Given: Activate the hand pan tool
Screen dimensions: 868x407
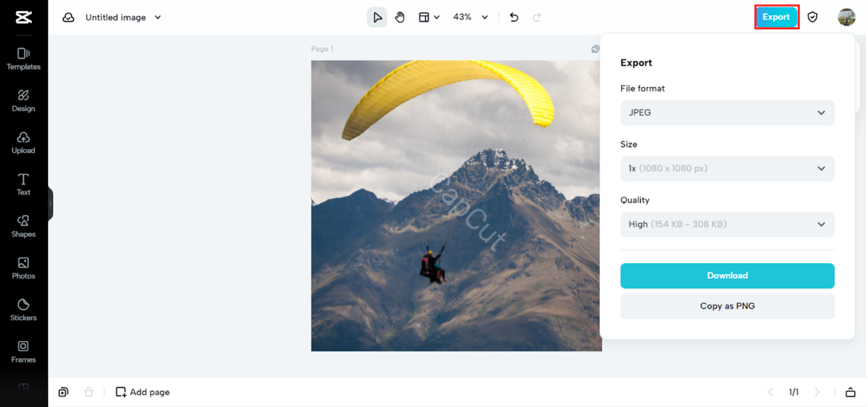Looking at the screenshot, I should coord(400,18).
